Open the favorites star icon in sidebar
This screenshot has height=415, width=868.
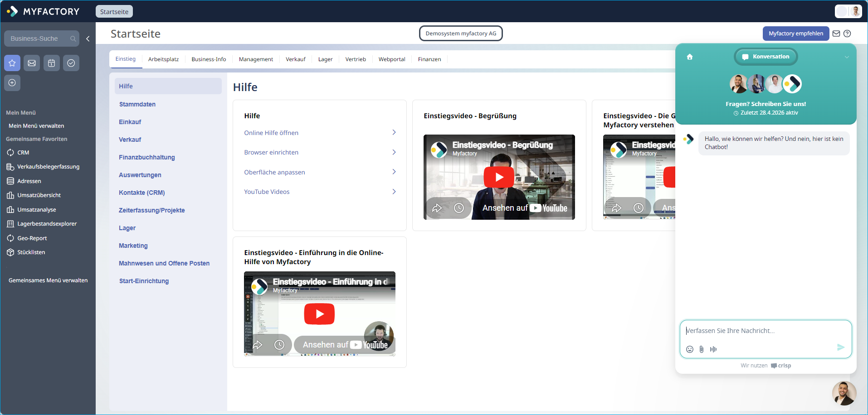click(12, 63)
